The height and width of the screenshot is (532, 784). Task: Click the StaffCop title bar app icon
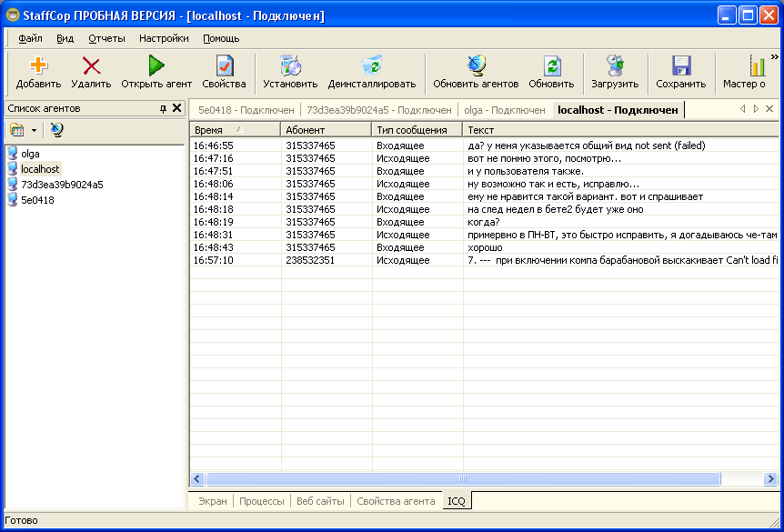(13, 15)
